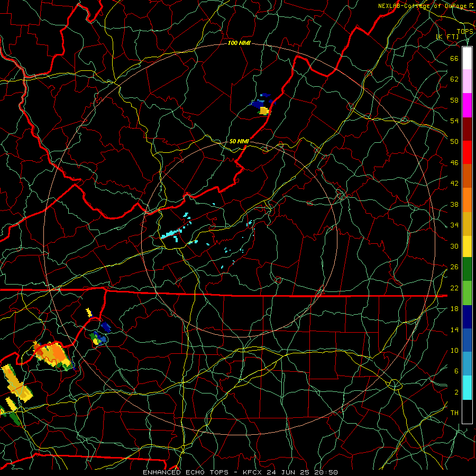The width and height of the screenshot is (476, 476).
Task: Click the white swatch in the tops legend
Action: pyautogui.click(x=467, y=58)
